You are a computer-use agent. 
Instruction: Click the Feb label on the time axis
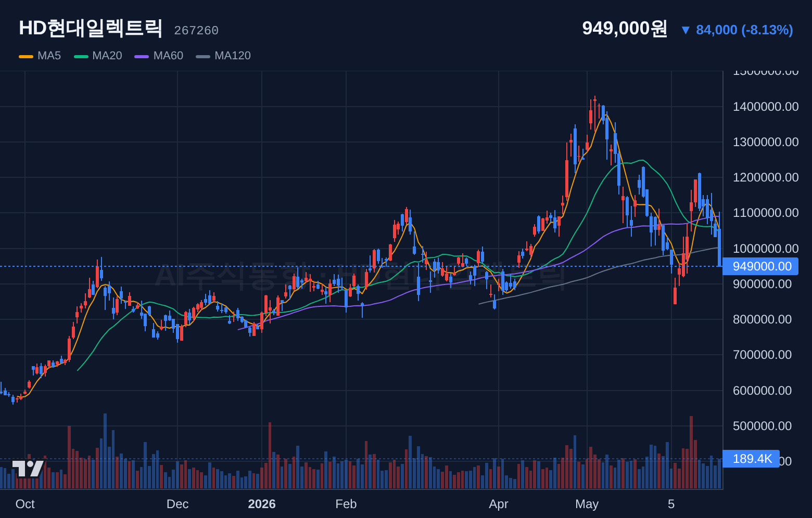[346, 504]
